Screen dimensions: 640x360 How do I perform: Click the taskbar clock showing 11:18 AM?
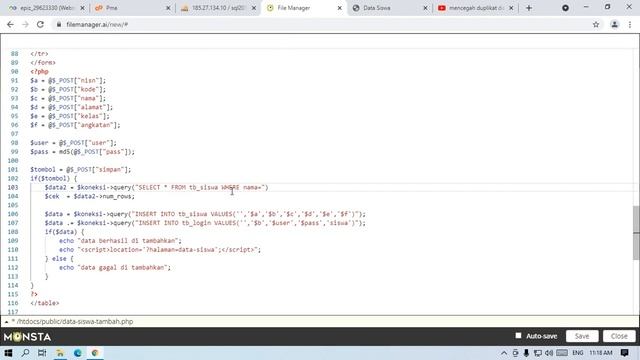click(x=601, y=353)
